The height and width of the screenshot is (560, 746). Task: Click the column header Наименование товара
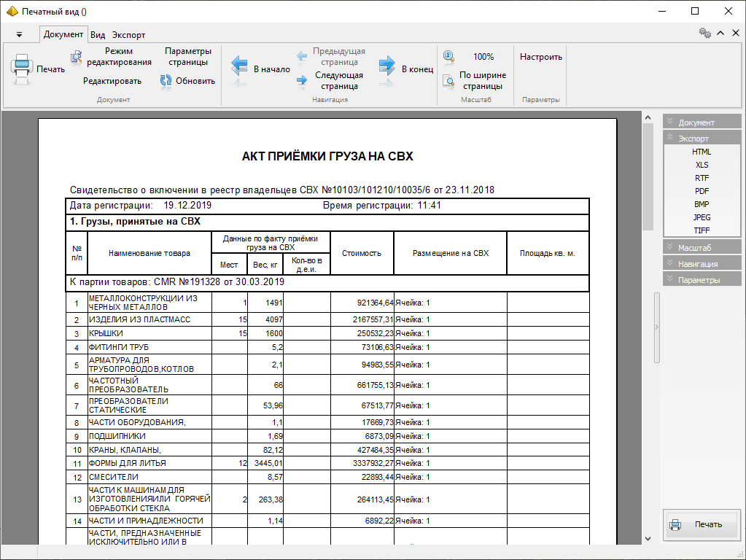tap(149, 253)
